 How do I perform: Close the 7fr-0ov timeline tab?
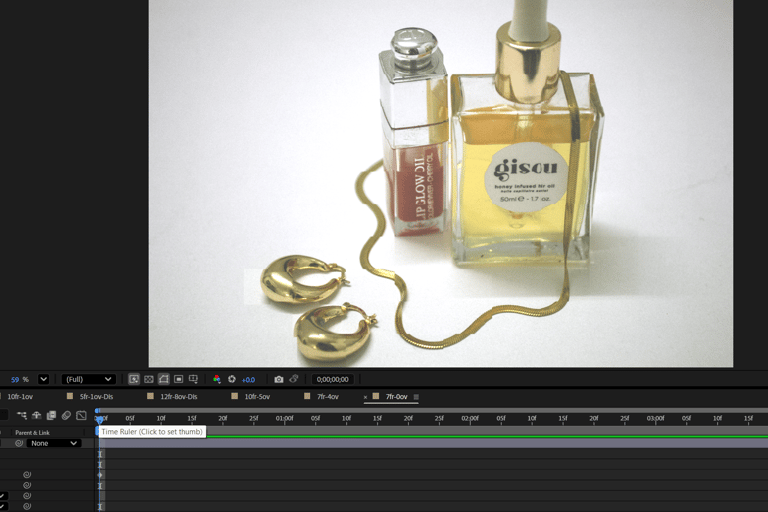pyautogui.click(x=365, y=397)
